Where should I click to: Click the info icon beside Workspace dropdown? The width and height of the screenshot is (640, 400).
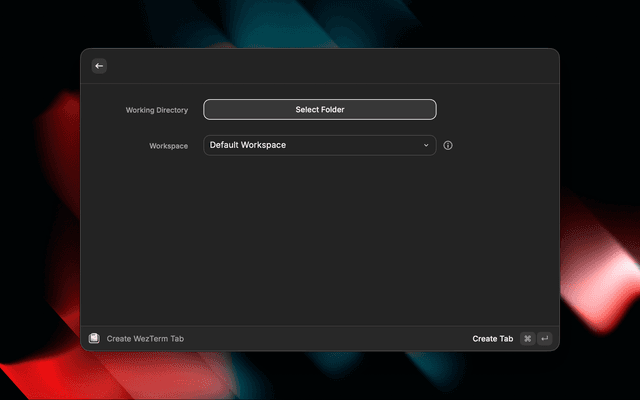pos(448,145)
